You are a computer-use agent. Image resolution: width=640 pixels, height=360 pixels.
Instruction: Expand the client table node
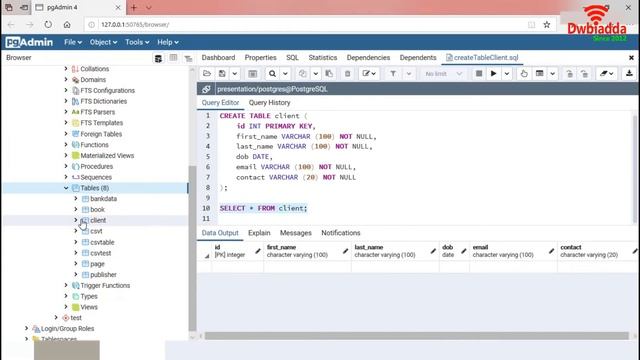click(x=76, y=220)
